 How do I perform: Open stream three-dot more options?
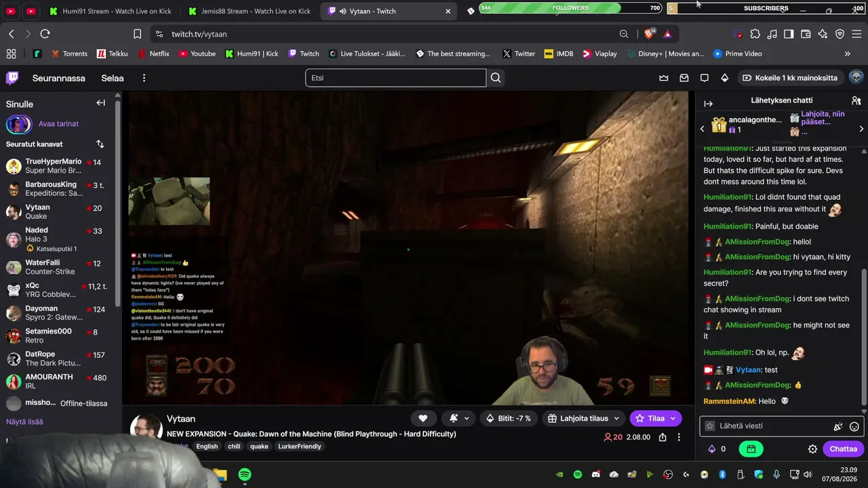point(679,437)
